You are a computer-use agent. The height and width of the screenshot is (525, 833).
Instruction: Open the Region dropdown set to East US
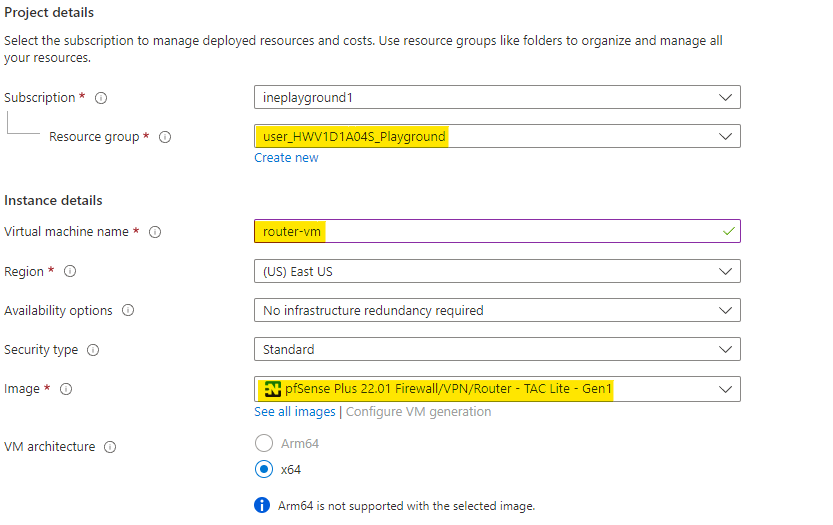497,271
